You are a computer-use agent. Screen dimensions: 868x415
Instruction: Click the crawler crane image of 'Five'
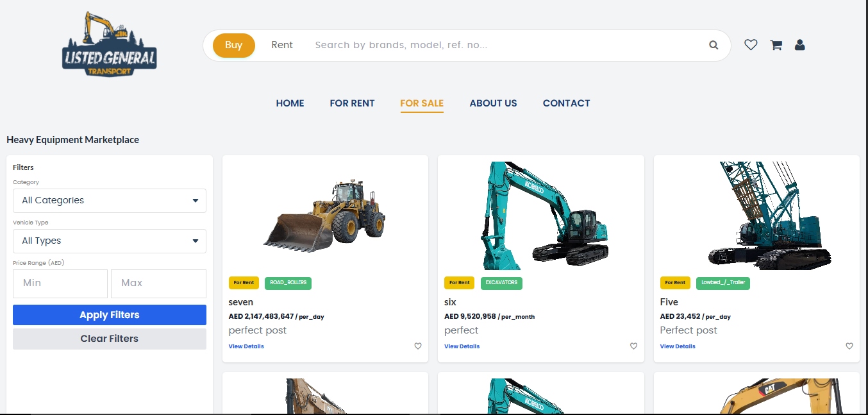768,216
